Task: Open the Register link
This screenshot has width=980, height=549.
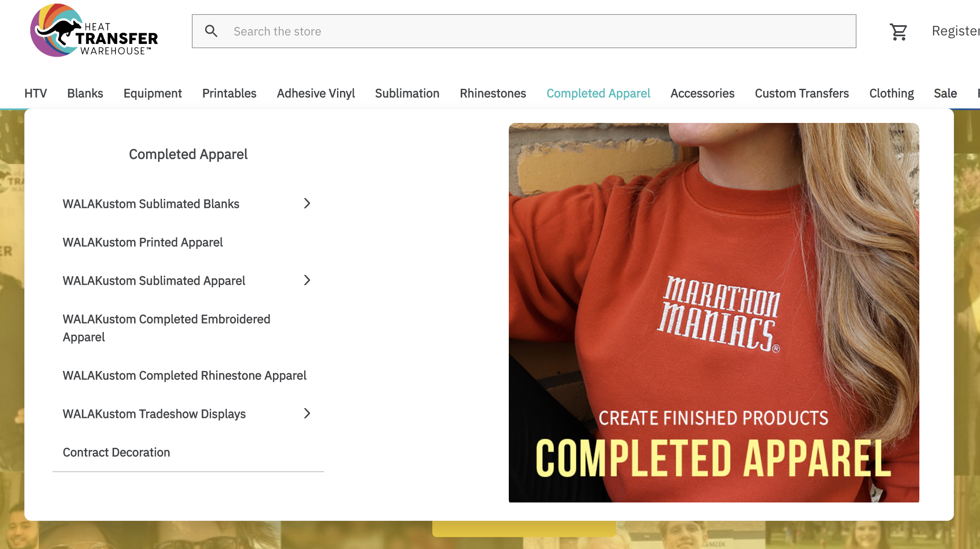Action: tap(956, 31)
